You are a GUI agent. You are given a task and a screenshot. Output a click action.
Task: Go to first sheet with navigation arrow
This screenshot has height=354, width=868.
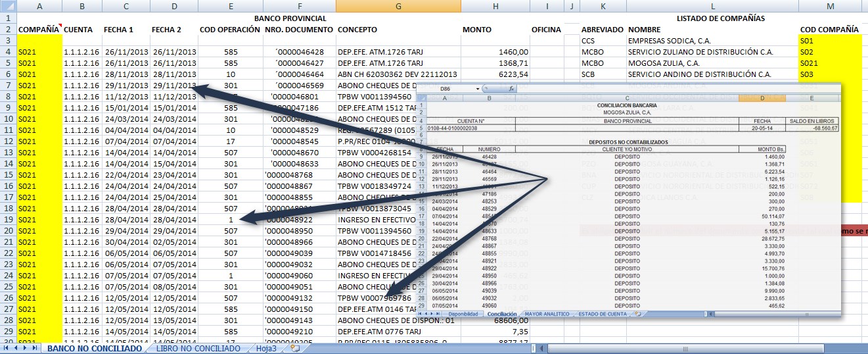[6, 348]
